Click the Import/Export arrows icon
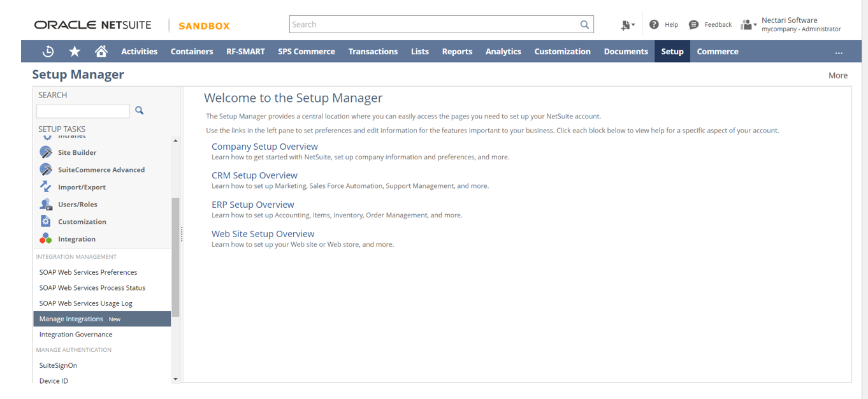Viewport: 868px width, 399px height. coord(45,187)
